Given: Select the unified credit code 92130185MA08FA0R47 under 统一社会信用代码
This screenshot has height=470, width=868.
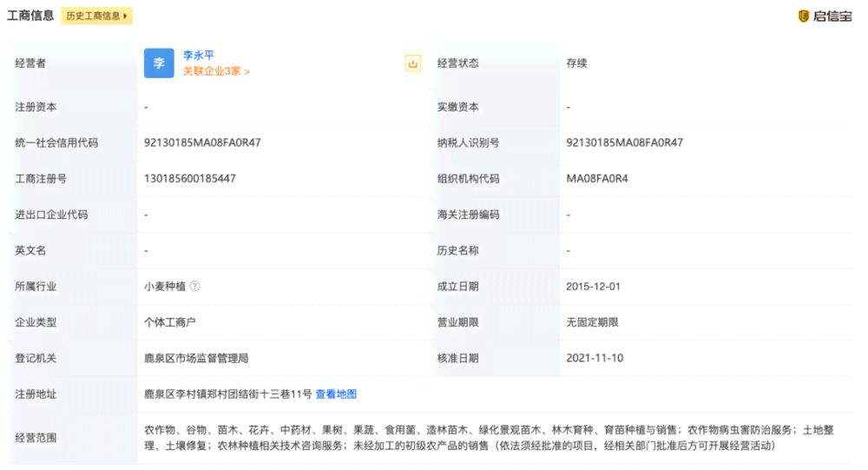Looking at the screenshot, I should click(202, 142).
